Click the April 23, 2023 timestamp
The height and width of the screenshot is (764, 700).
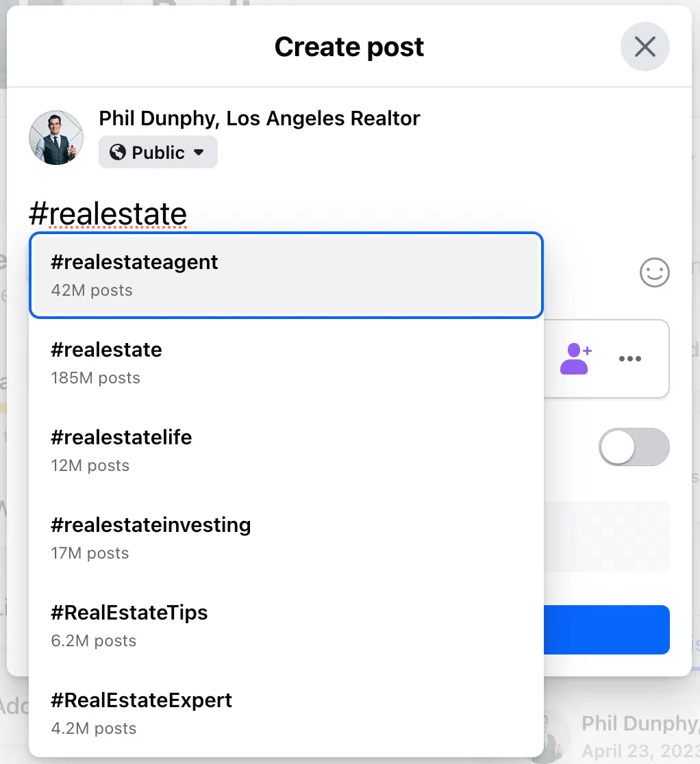pos(638,750)
